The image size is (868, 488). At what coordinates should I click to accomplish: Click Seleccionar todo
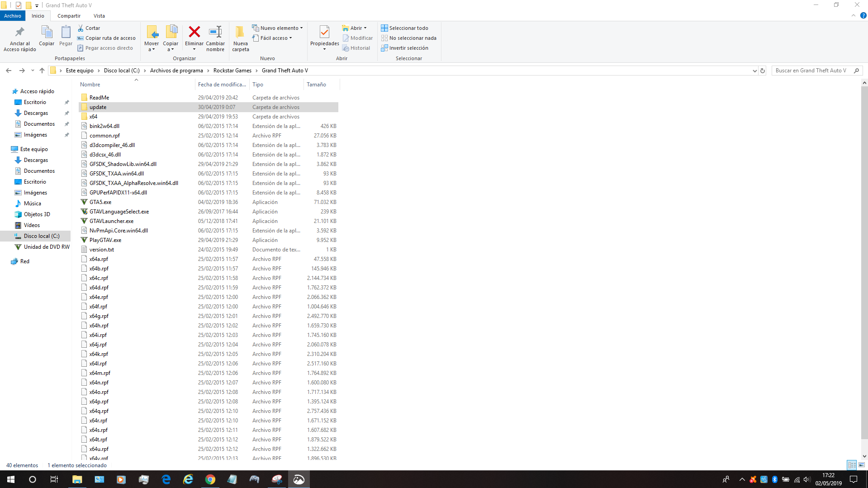pyautogui.click(x=404, y=28)
